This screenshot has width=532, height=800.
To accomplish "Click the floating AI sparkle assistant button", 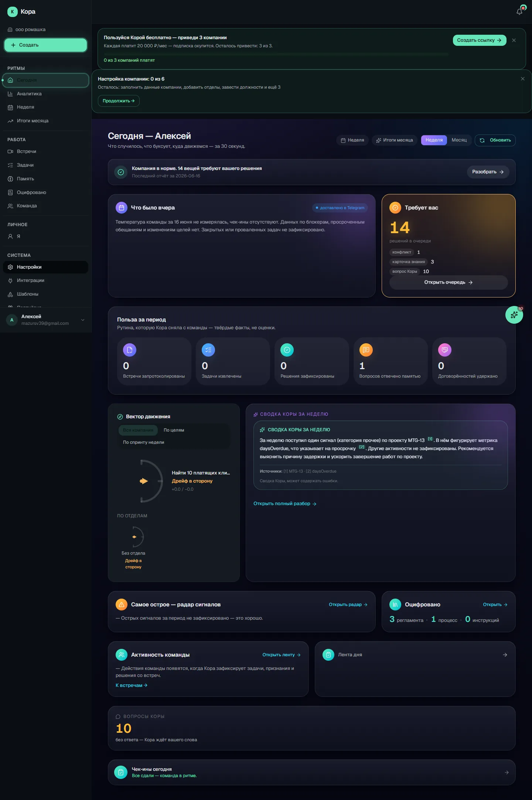I will (x=514, y=315).
